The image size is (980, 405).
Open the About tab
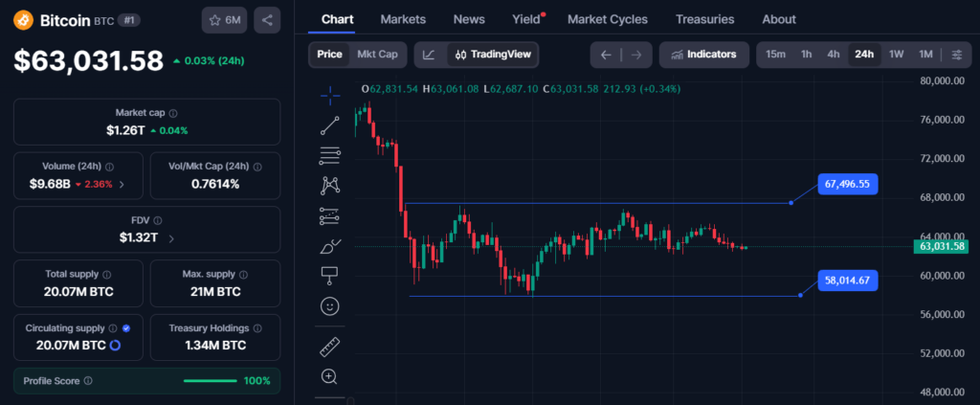779,19
